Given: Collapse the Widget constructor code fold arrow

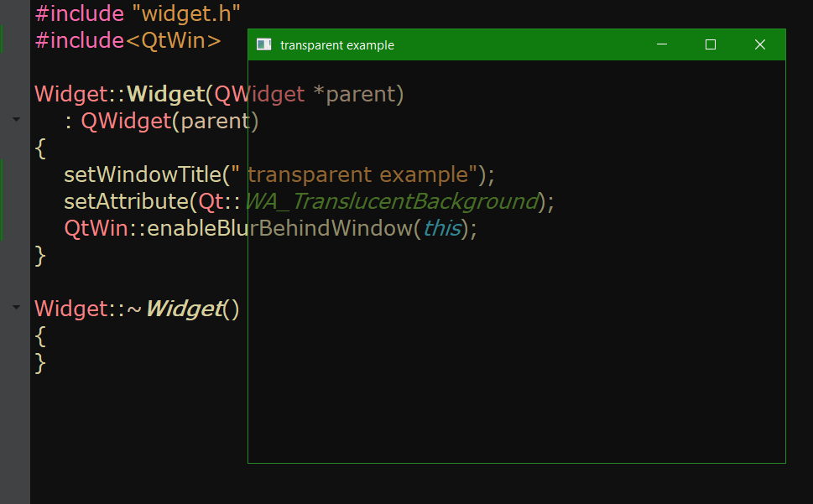Looking at the screenshot, I should pos(16,119).
